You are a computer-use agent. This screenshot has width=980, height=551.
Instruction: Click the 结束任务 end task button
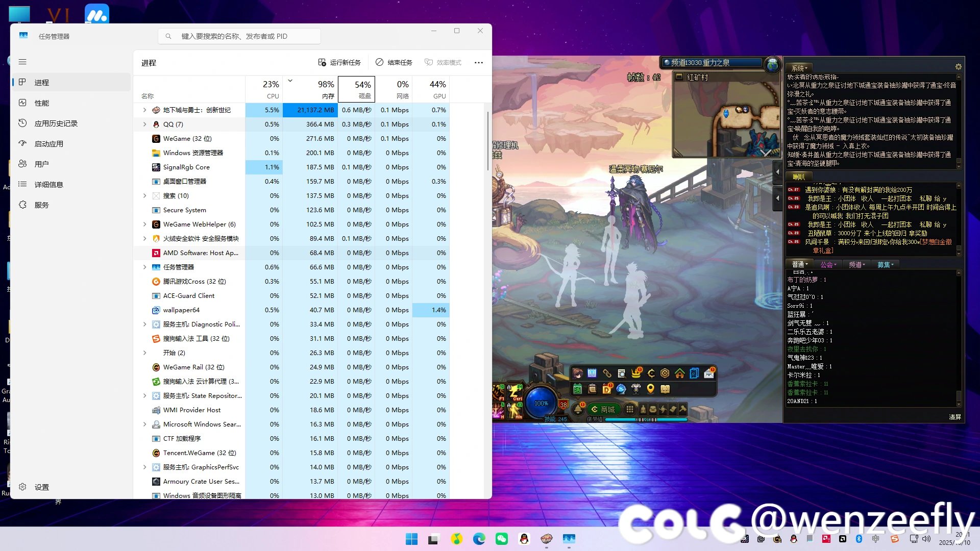click(394, 62)
